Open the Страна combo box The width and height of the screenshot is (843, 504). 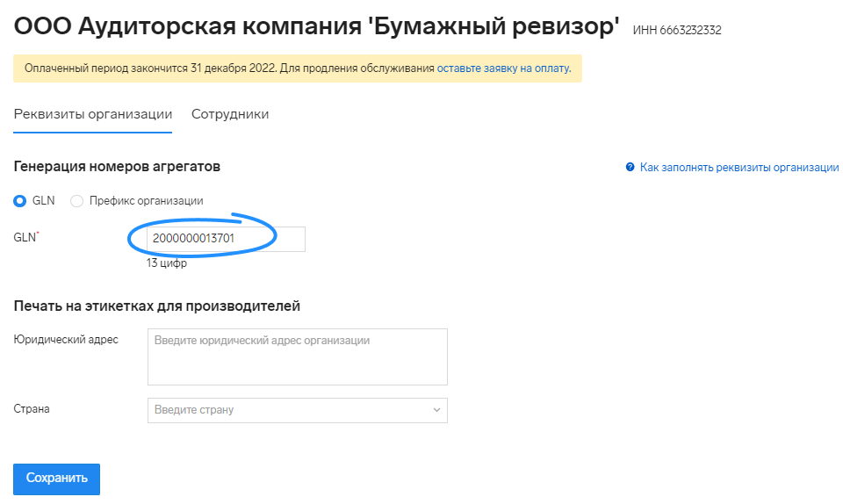tap(298, 410)
